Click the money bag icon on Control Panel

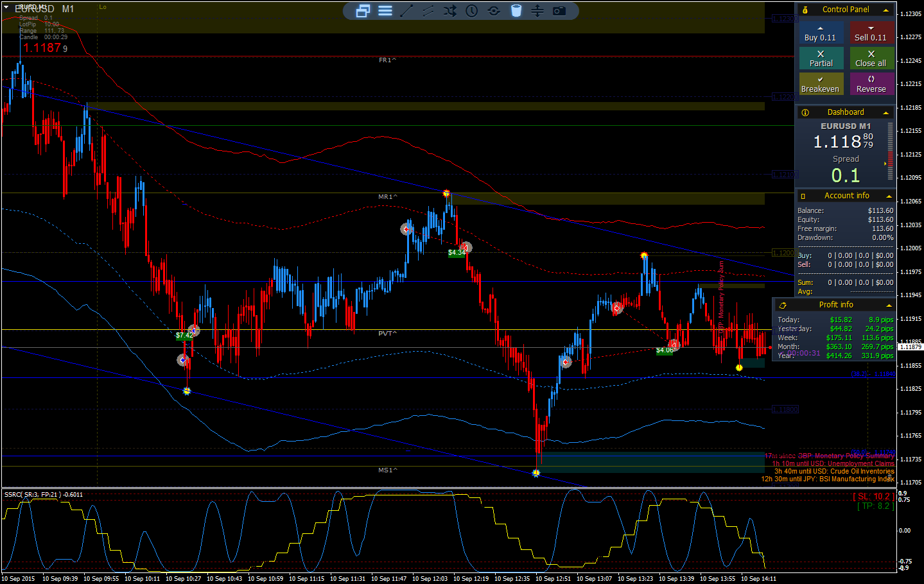click(x=805, y=10)
